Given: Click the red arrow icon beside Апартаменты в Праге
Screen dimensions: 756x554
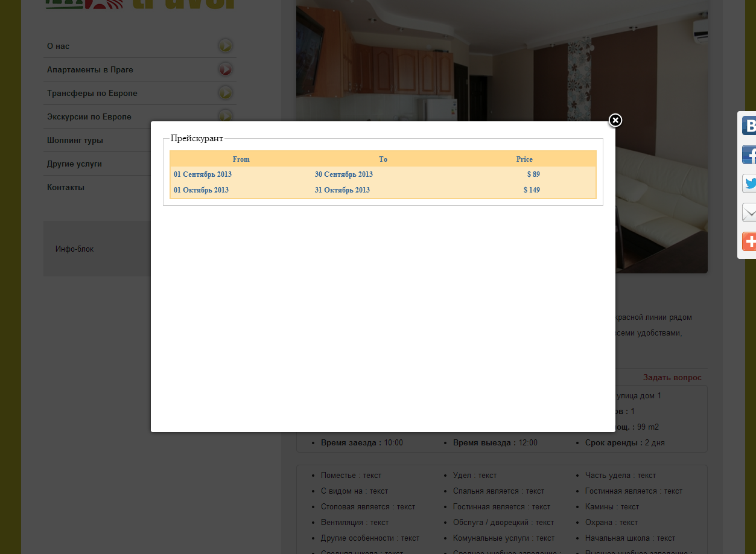Looking at the screenshot, I should coord(225,69).
